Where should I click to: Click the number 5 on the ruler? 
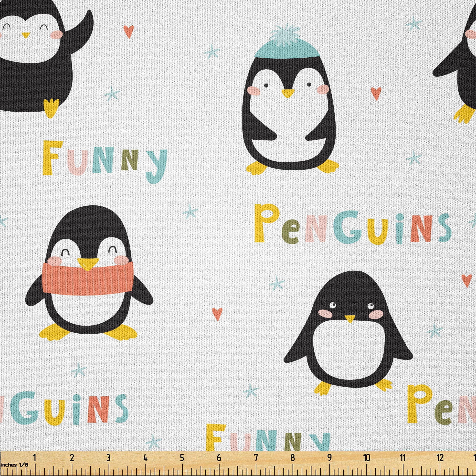pos(182,458)
